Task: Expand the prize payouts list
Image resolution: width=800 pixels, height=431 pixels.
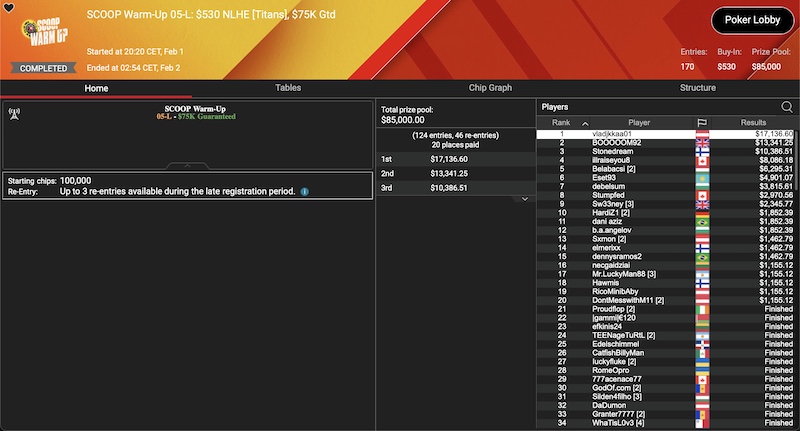Action: [524, 199]
